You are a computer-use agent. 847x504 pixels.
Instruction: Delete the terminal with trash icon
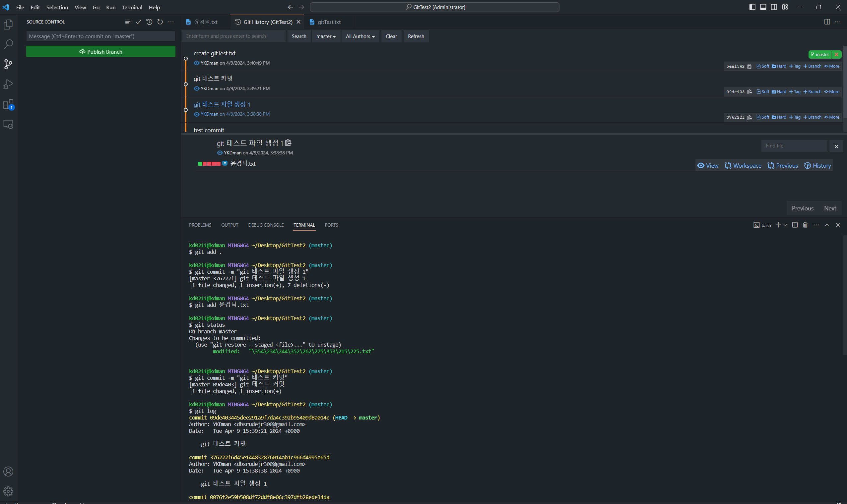click(x=805, y=225)
